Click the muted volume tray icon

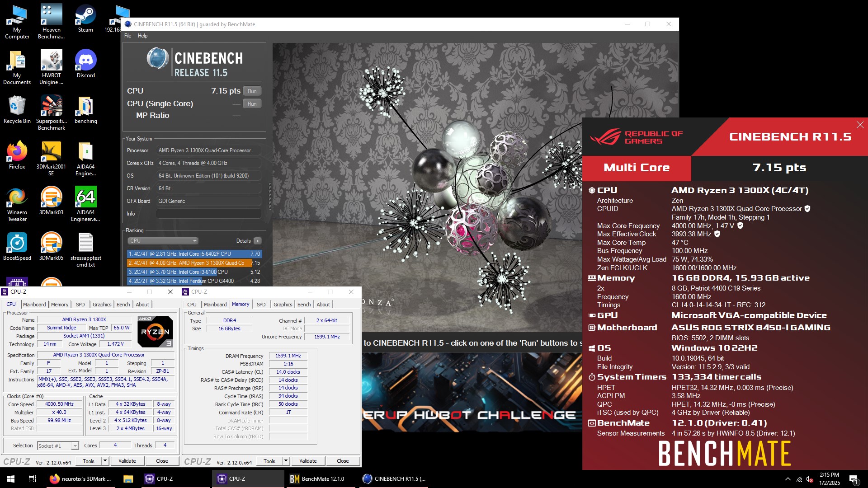pyautogui.click(x=810, y=479)
